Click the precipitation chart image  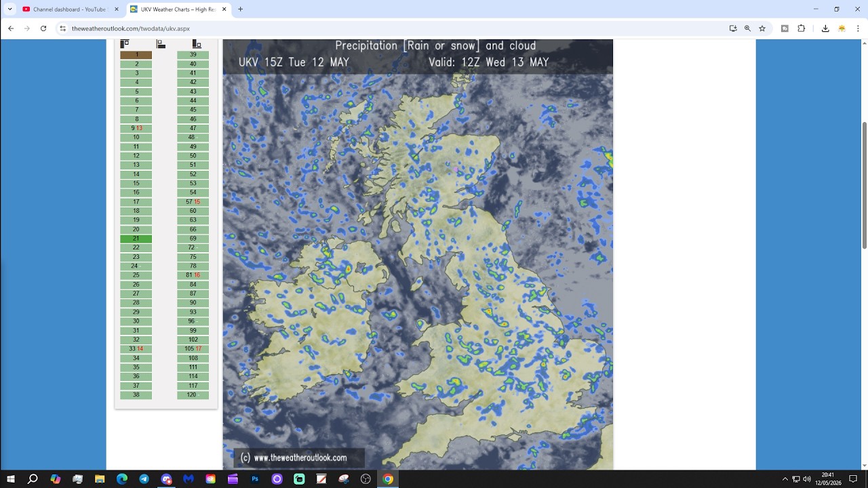[x=418, y=254]
